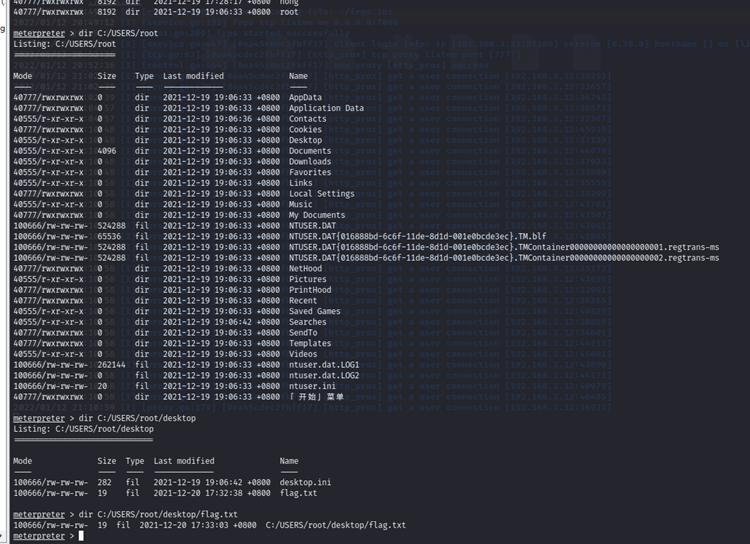The height and width of the screenshot is (544, 750).
Task: Click the ntuser.dat.LOG1 file name
Action: pyautogui.click(x=324, y=365)
